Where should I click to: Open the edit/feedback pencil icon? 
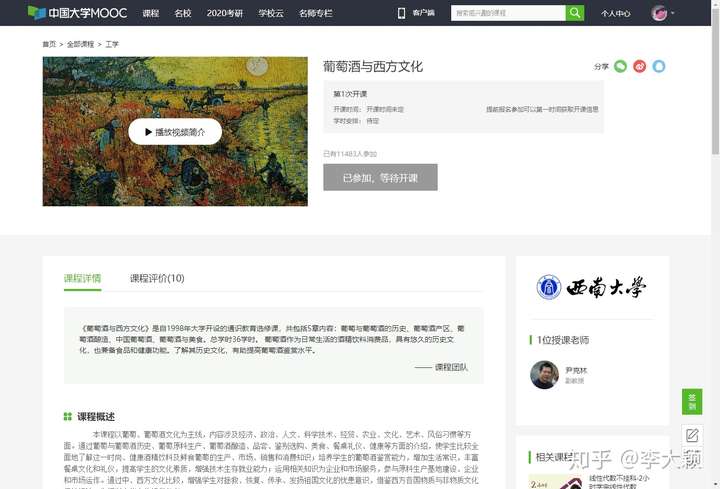692,435
